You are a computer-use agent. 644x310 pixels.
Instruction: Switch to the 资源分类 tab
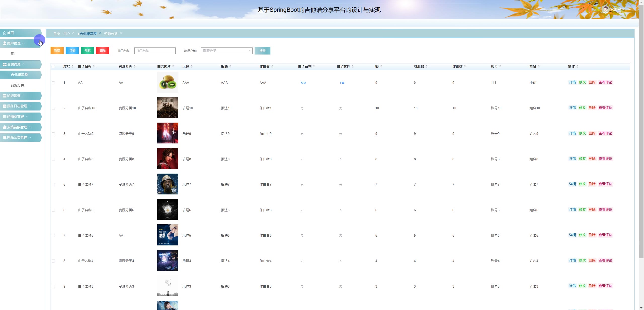[x=111, y=34]
